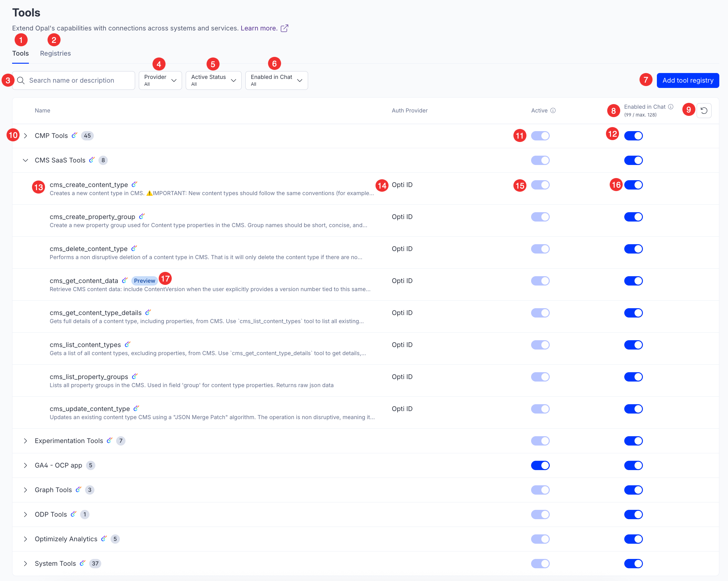
Task: Select the Tools tab
Action: click(x=20, y=53)
